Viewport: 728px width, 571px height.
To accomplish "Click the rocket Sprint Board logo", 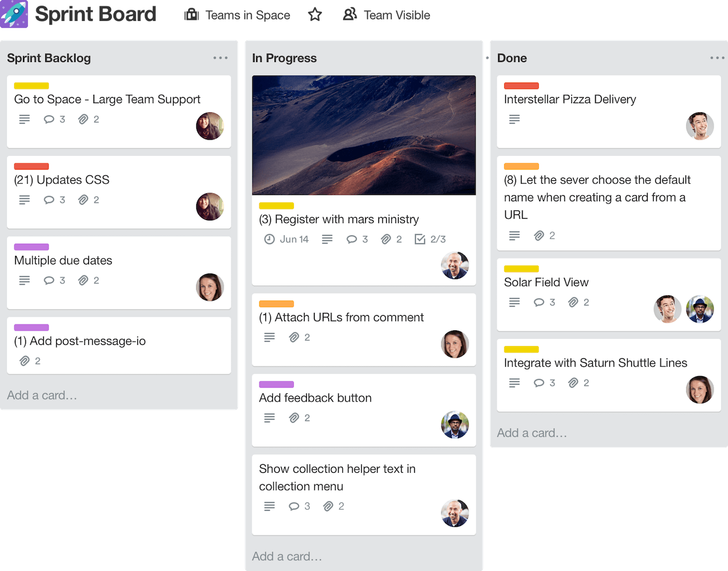I will tap(14, 14).
